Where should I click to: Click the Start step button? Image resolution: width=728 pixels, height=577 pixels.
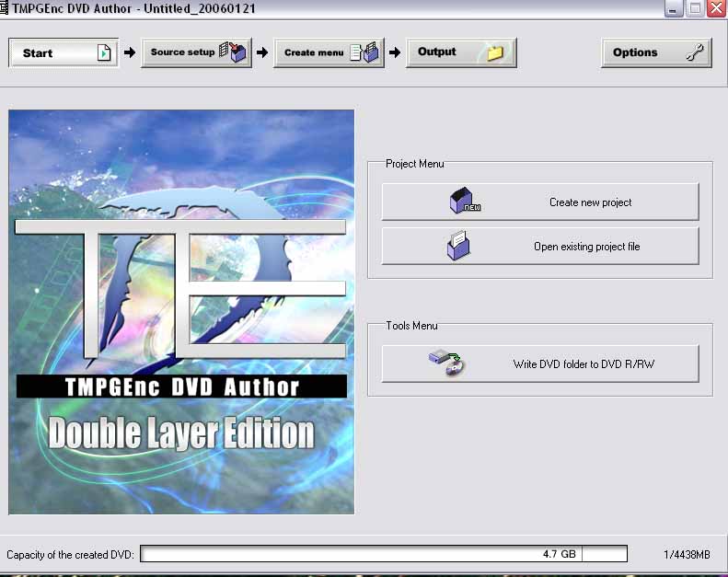[x=64, y=53]
